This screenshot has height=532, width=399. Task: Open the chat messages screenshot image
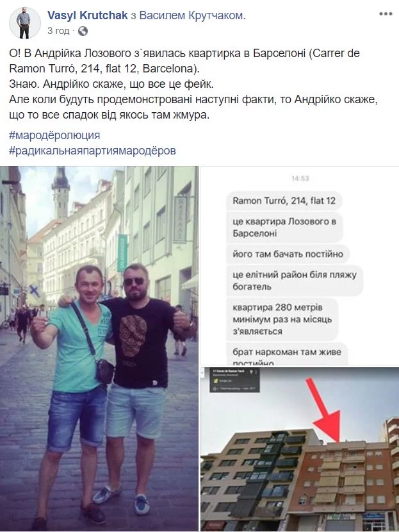tap(300, 265)
